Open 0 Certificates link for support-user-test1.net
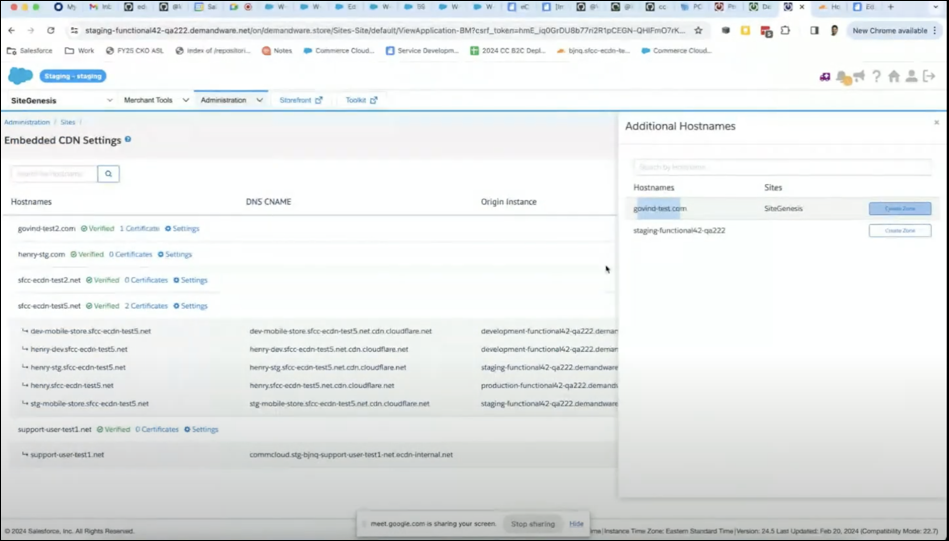The width and height of the screenshot is (949, 541). pos(157,430)
